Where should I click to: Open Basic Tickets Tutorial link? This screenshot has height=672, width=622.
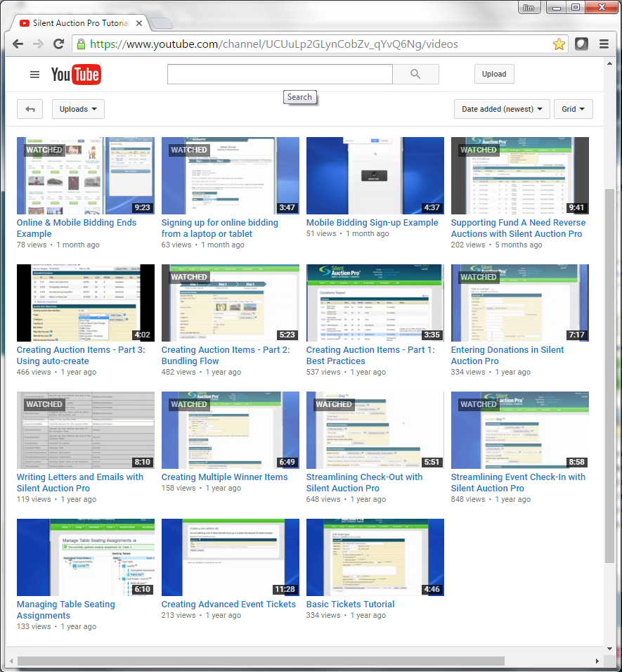tap(351, 605)
